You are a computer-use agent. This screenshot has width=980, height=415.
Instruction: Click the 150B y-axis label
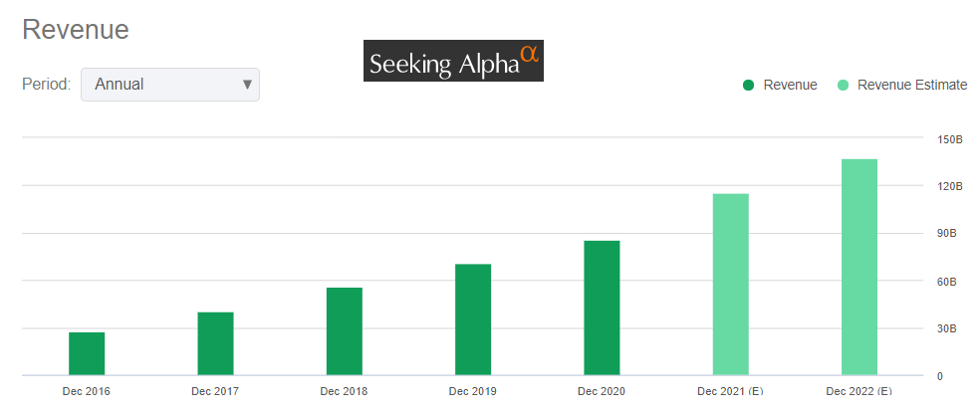click(x=949, y=139)
